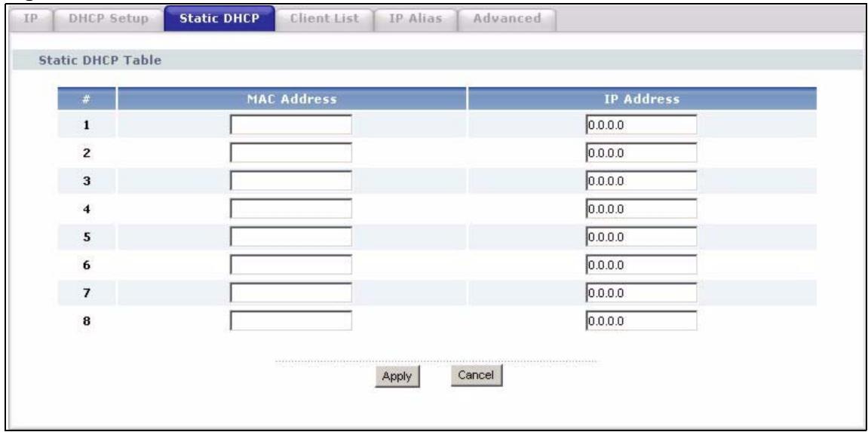Image resolution: width=868 pixels, height=432 pixels.
Task: Click the MAC Address column header
Action: point(293,99)
